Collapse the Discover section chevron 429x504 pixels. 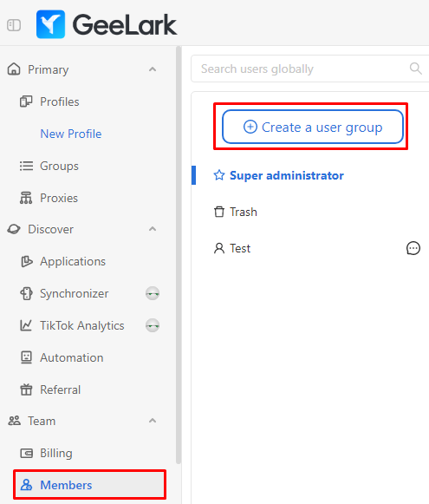point(153,229)
